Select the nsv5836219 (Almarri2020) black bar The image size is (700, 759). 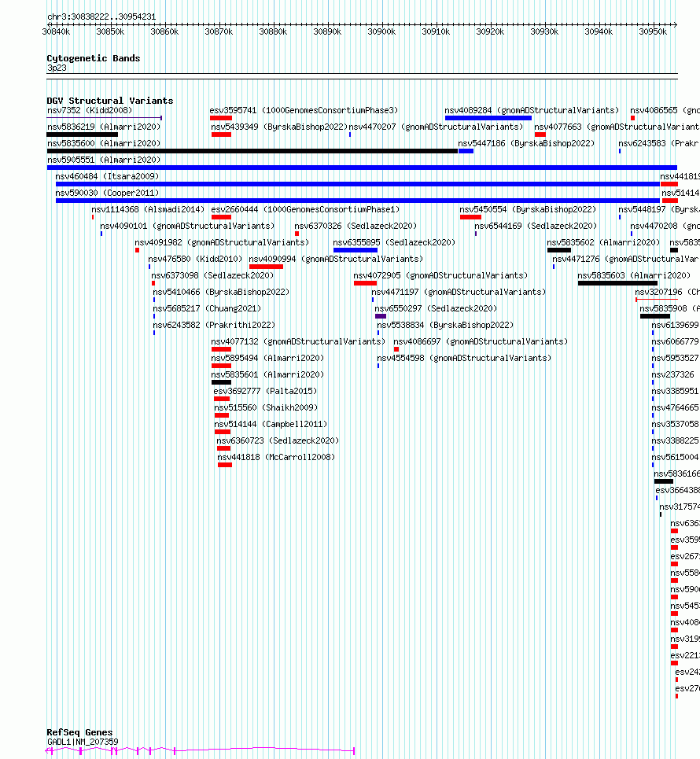(x=83, y=134)
